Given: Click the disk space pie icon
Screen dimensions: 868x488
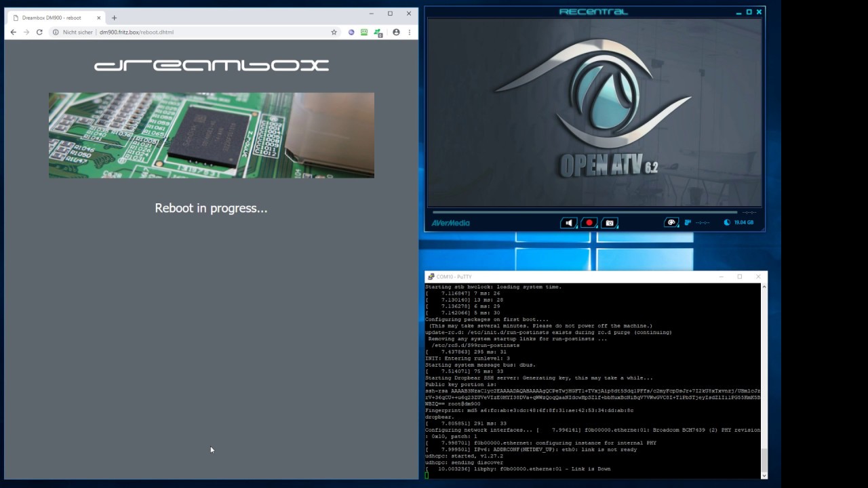Looking at the screenshot, I should [x=727, y=222].
